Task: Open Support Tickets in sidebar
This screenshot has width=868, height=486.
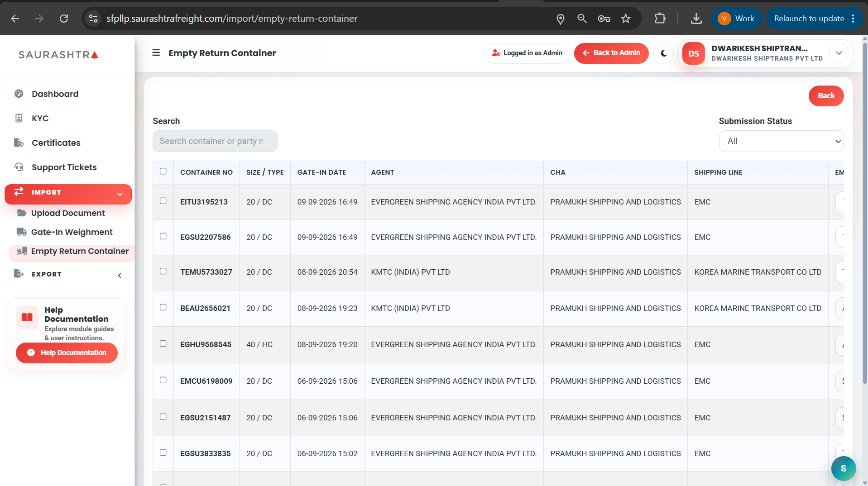Action: coord(64,167)
